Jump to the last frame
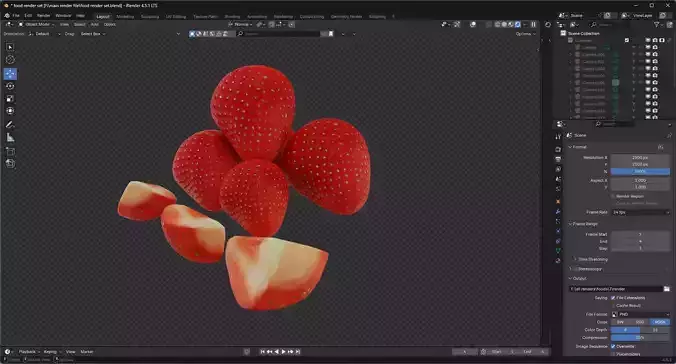This screenshot has width=676, height=364. 297,352
